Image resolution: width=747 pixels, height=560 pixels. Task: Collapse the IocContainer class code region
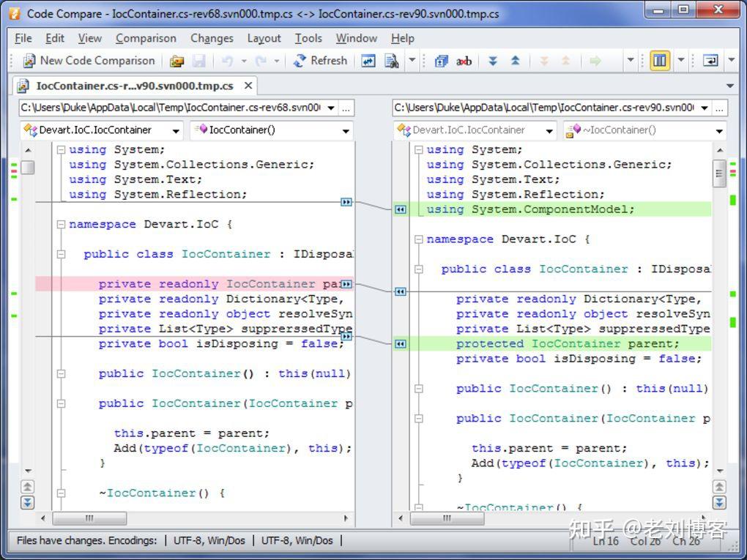pyautogui.click(x=59, y=254)
